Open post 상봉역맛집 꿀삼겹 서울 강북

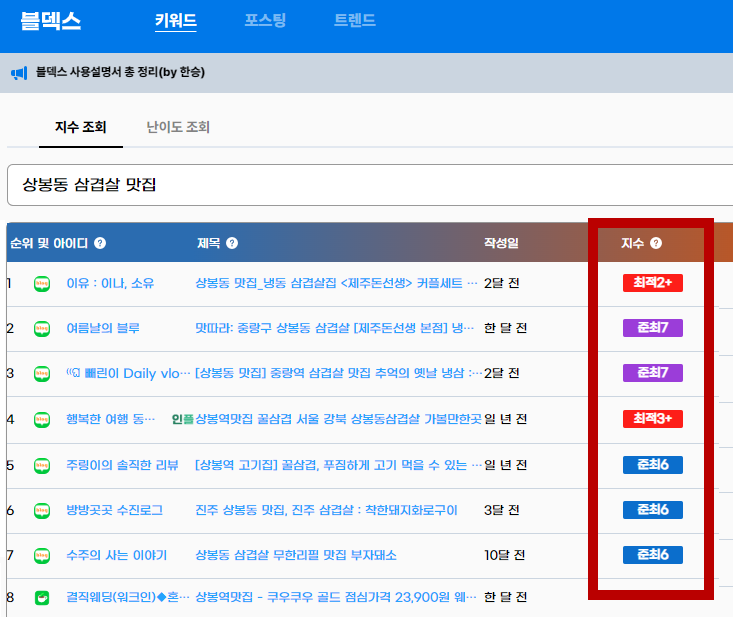(x=338, y=419)
